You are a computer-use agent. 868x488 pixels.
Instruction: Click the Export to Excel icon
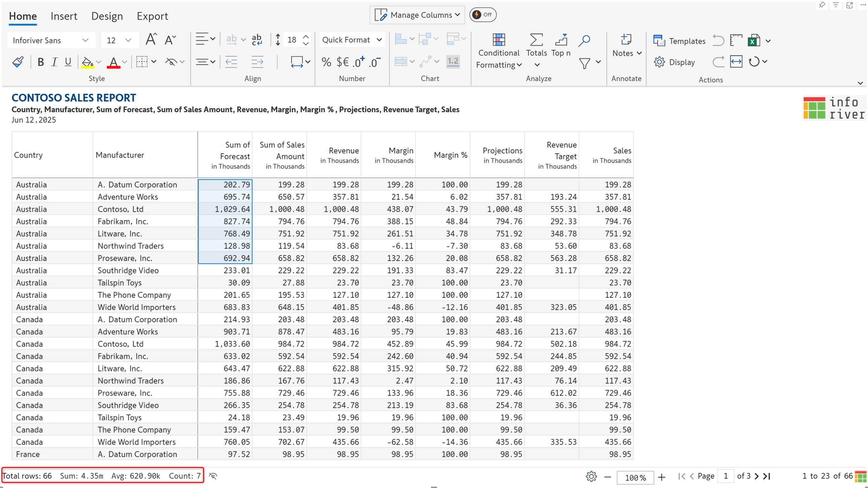(754, 41)
